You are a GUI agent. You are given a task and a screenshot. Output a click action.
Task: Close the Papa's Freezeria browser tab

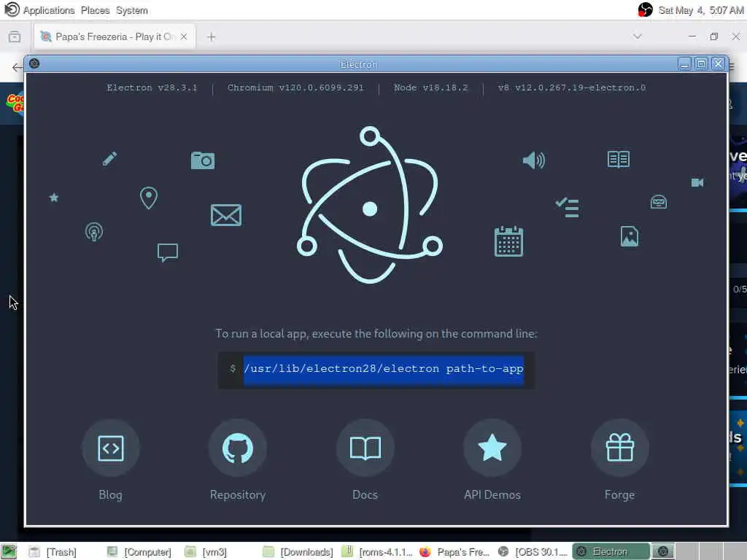pos(184,36)
